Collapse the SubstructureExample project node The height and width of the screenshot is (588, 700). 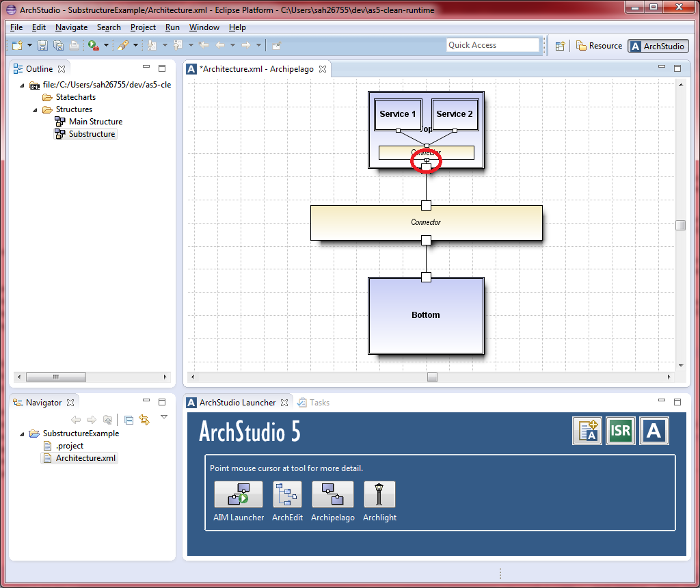click(x=22, y=434)
